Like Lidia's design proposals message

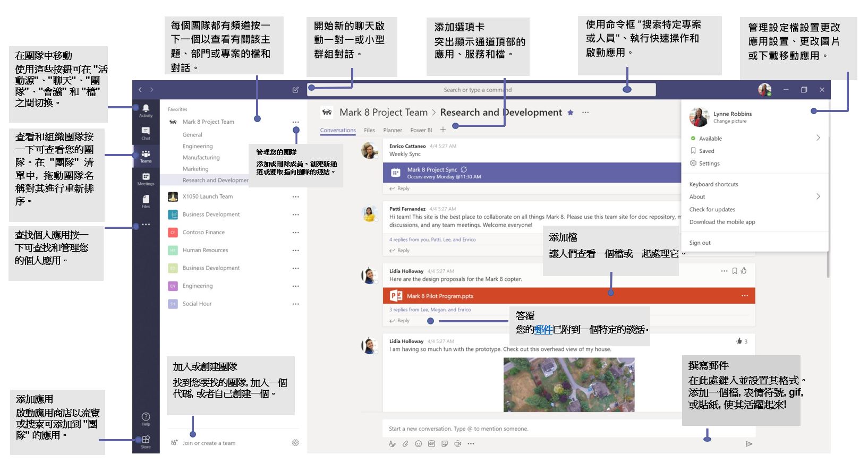pos(744,271)
